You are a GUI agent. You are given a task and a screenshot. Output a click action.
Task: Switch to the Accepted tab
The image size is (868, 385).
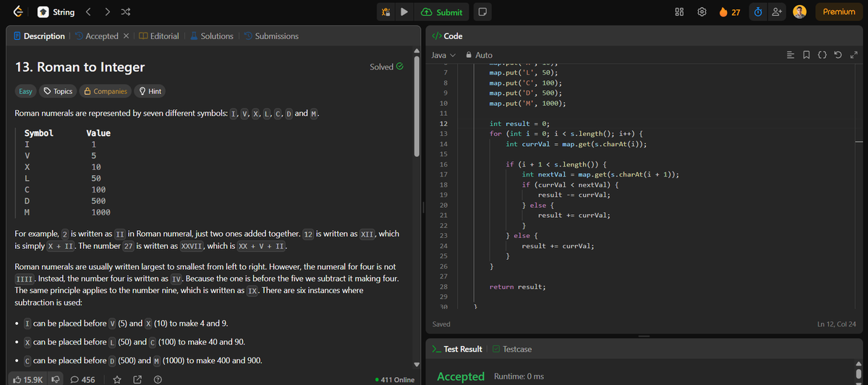96,36
